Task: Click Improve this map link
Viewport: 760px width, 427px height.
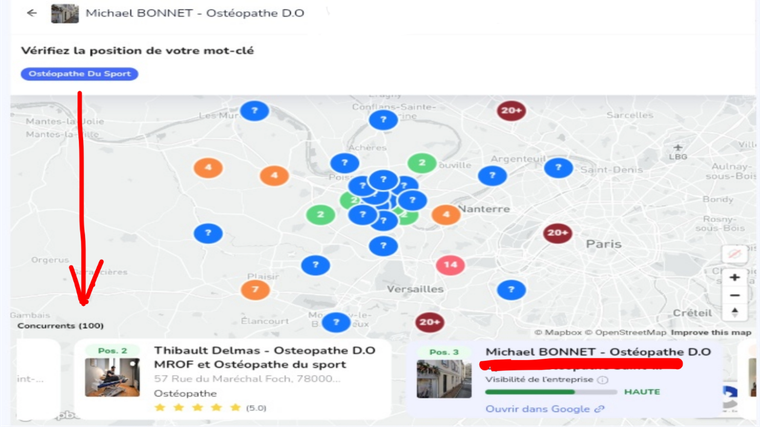Action: [711, 332]
